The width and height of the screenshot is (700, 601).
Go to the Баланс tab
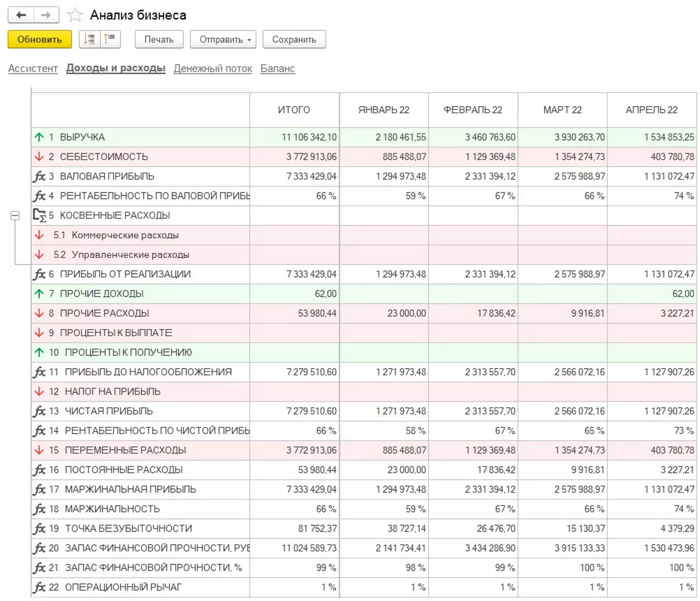tap(278, 68)
